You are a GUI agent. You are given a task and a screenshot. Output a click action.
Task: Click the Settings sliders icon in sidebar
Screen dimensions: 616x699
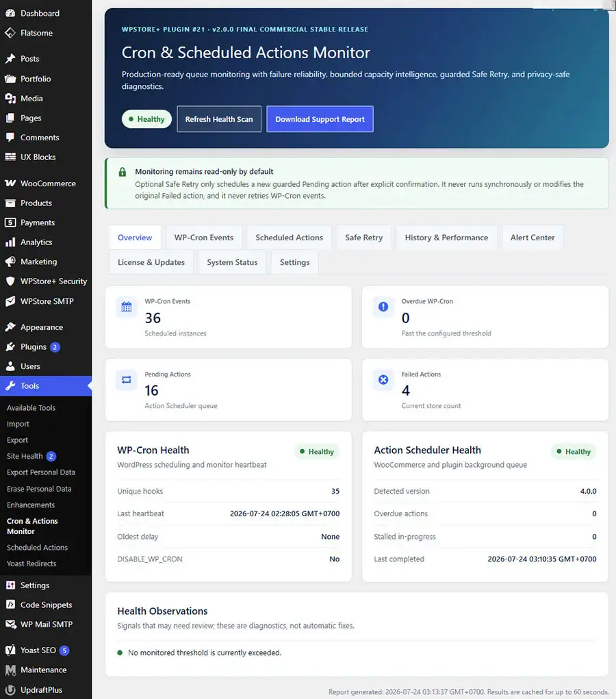(10, 585)
